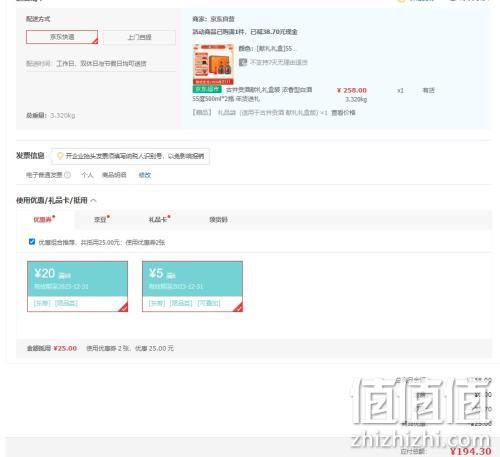Image resolution: width=500 pixels, height=457 pixels.
Task: Select 京东快递 delivery method
Action: click(x=62, y=37)
